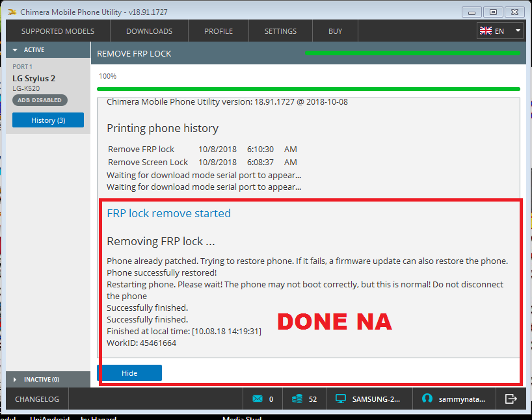Click the FRP lock remove started heading
Screen dimensions: 532x420
[x=168, y=213]
